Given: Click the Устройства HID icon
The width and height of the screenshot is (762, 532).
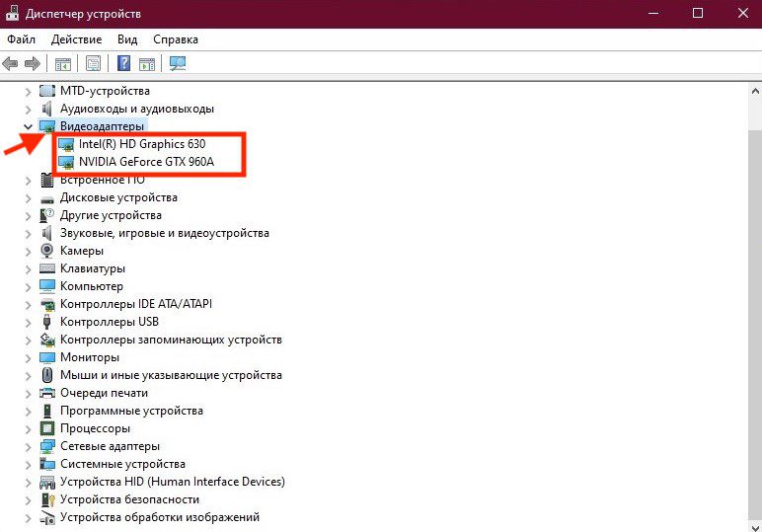Looking at the screenshot, I should [47, 482].
